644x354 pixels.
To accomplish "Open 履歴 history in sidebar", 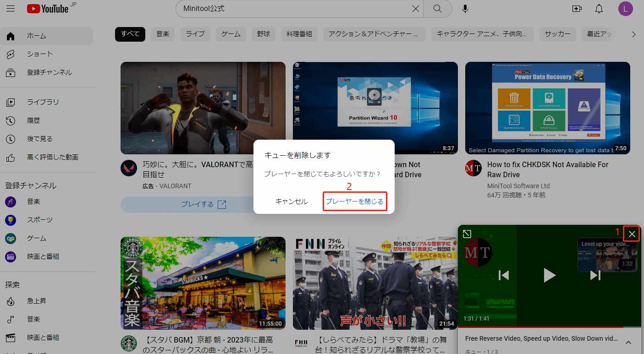I will pos(47,120).
